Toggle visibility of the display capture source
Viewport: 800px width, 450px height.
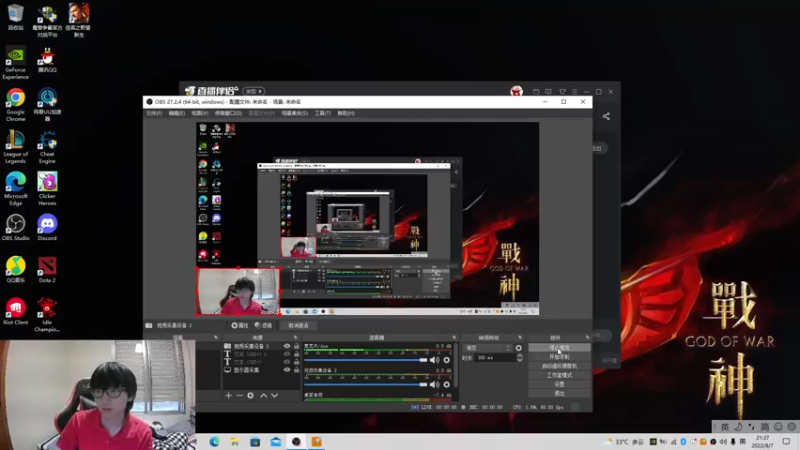(287, 370)
